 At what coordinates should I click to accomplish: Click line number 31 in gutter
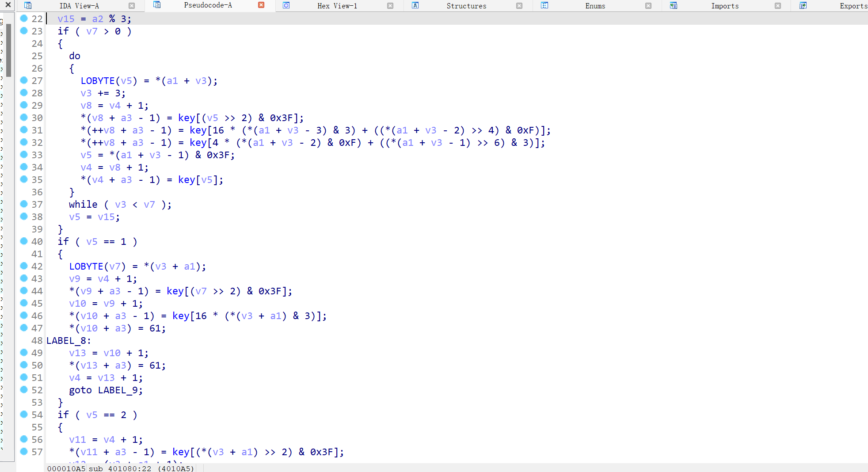(x=37, y=130)
